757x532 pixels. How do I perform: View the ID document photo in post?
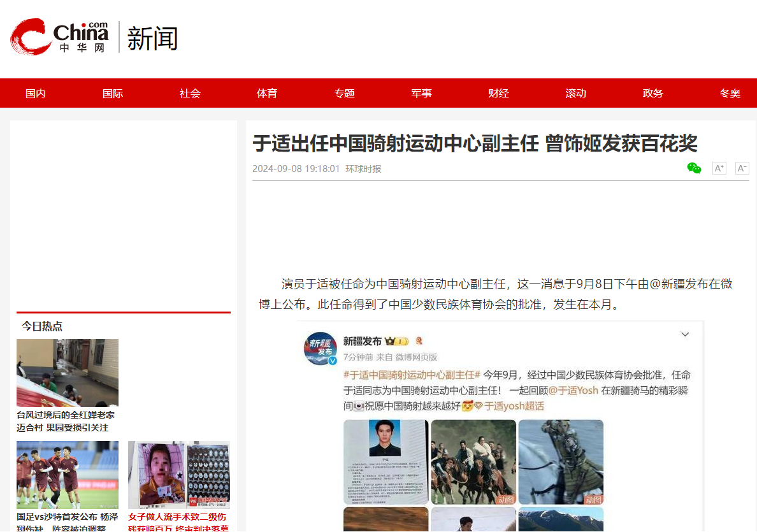click(386, 462)
